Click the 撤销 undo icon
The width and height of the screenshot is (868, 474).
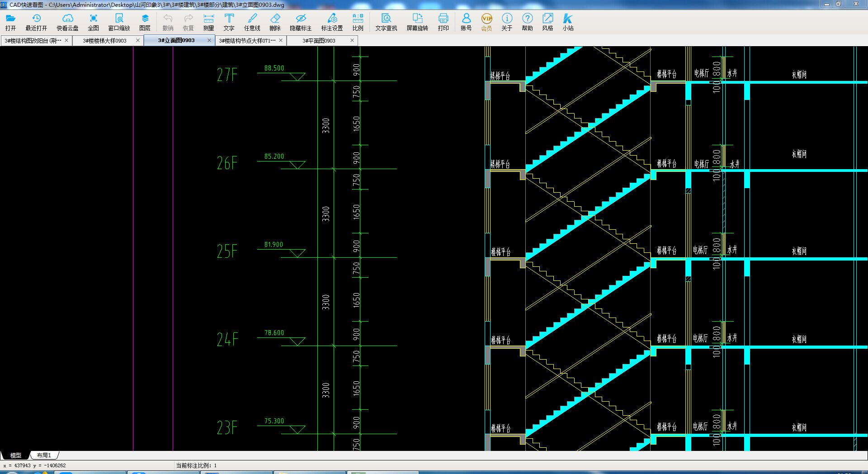168,22
